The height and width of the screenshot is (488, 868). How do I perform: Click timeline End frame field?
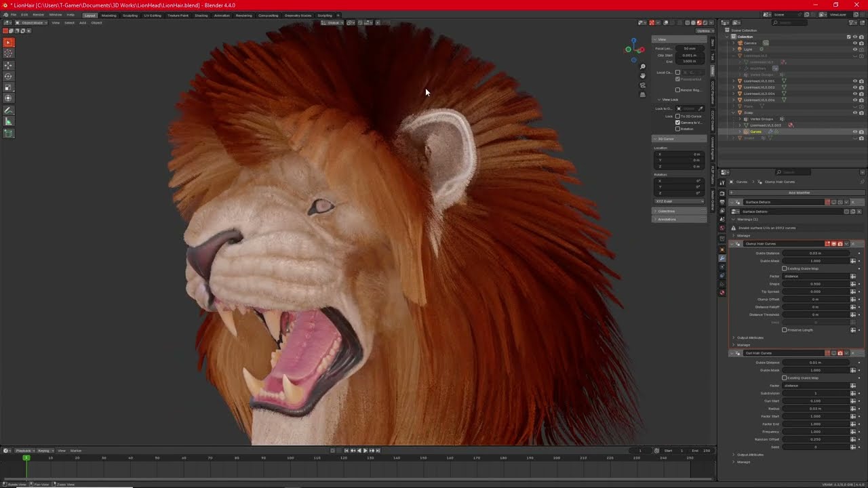pos(703,451)
